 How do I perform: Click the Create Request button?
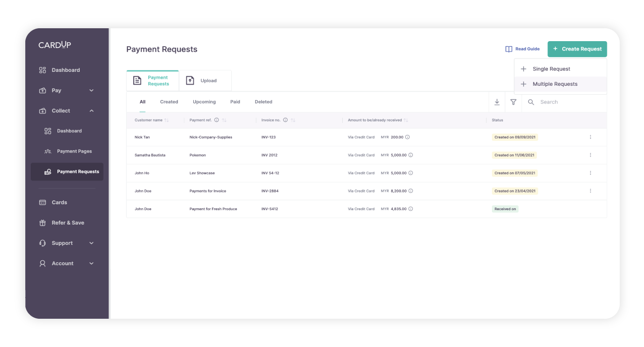[x=577, y=49]
